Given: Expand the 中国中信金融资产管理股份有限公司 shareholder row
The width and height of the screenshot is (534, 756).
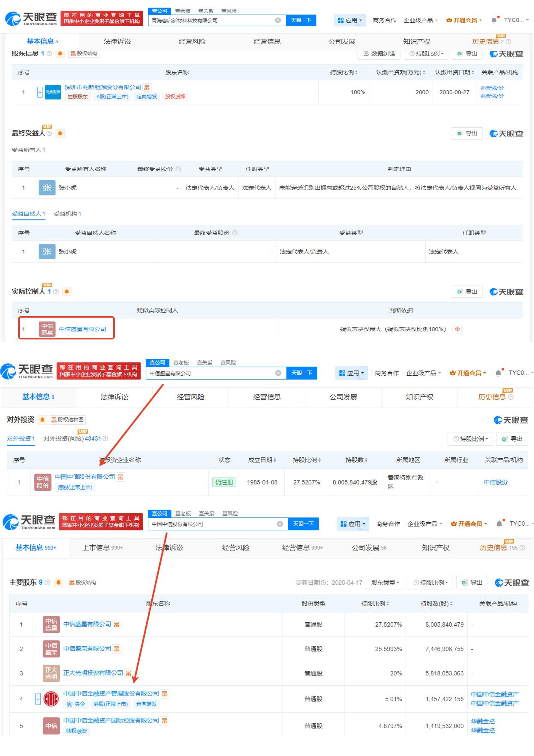Looking at the screenshot, I should [x=38, y=699].
